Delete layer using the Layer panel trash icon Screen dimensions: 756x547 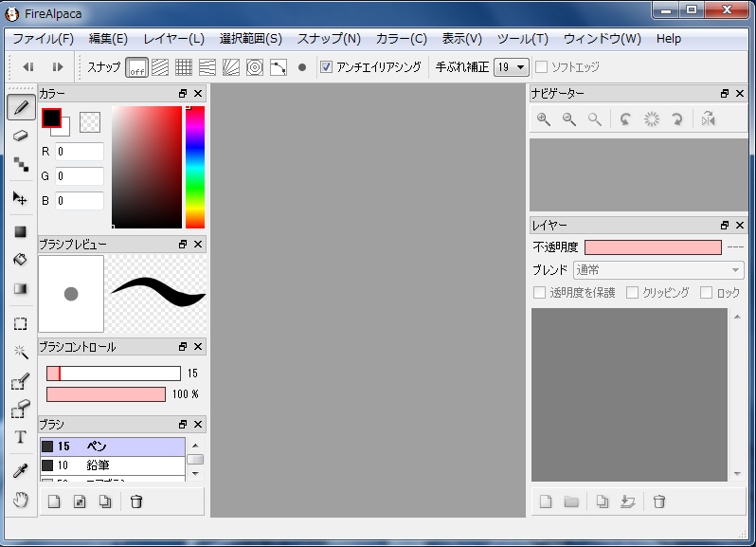tap(659, 501)
